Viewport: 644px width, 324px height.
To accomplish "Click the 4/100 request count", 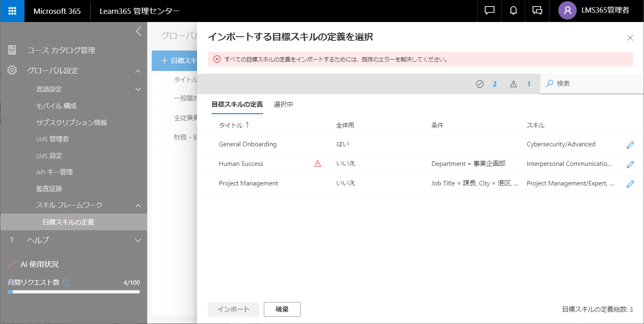I will tap(132, 283).
